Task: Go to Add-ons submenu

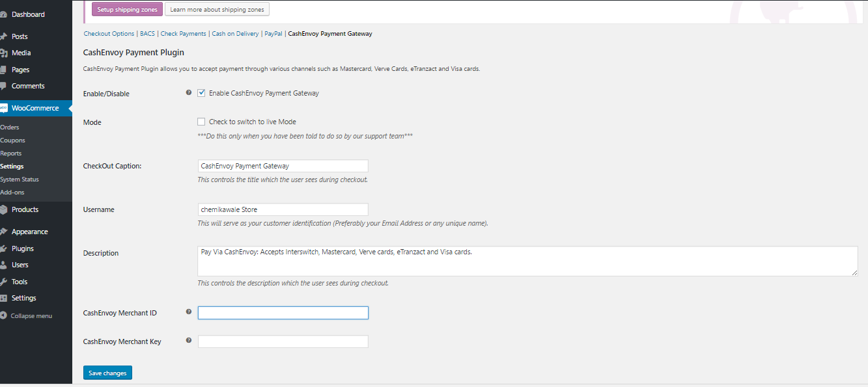Action: click(x=12, y=193)
